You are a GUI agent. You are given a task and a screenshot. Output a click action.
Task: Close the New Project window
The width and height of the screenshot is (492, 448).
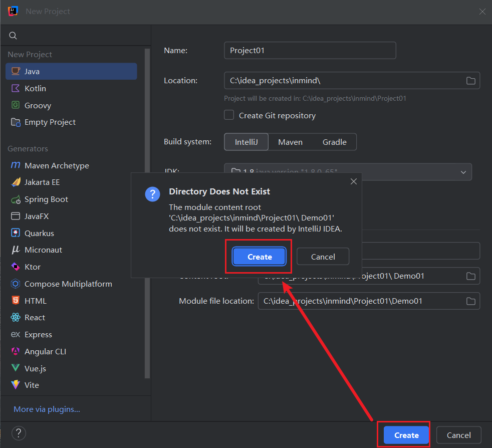click(482, 12)
